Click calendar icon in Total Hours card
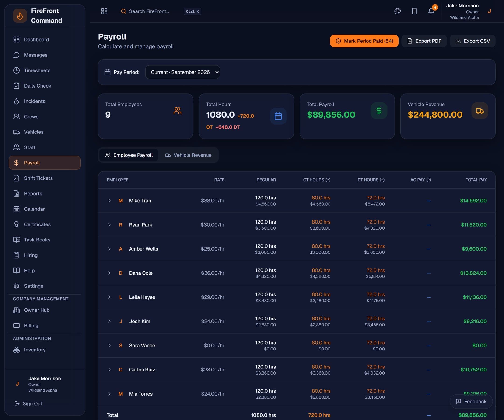Image resolution: width=504 pixels, height=420 pixels. 278,116
